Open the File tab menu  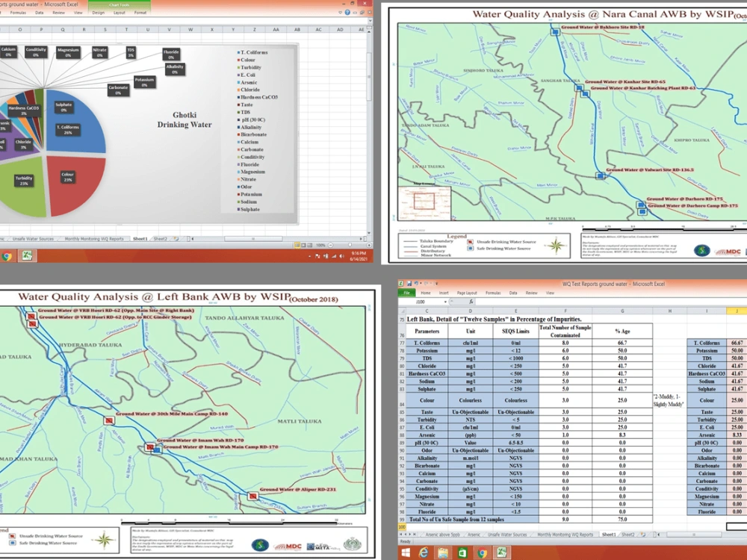[x=408, y=293]
